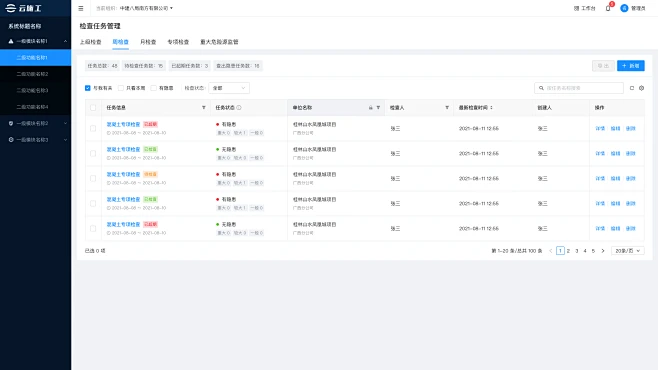Go to the next page arrow in pagination
This screenshot has height=370, width=658.
[603, 251]
